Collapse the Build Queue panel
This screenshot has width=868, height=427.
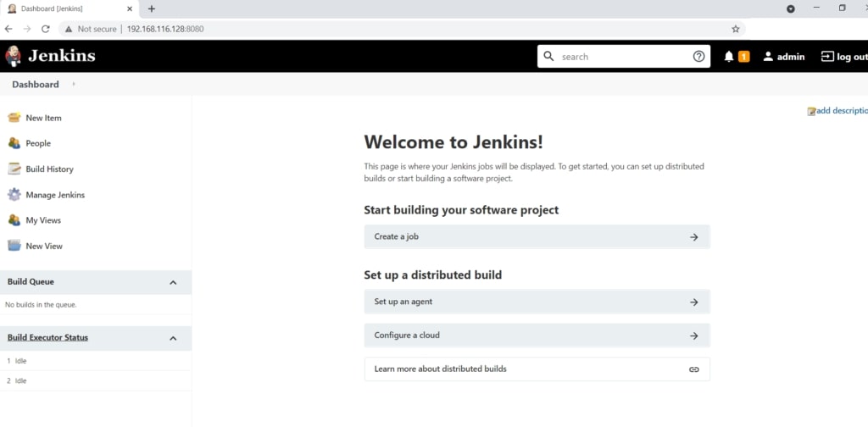click(173, 283)
